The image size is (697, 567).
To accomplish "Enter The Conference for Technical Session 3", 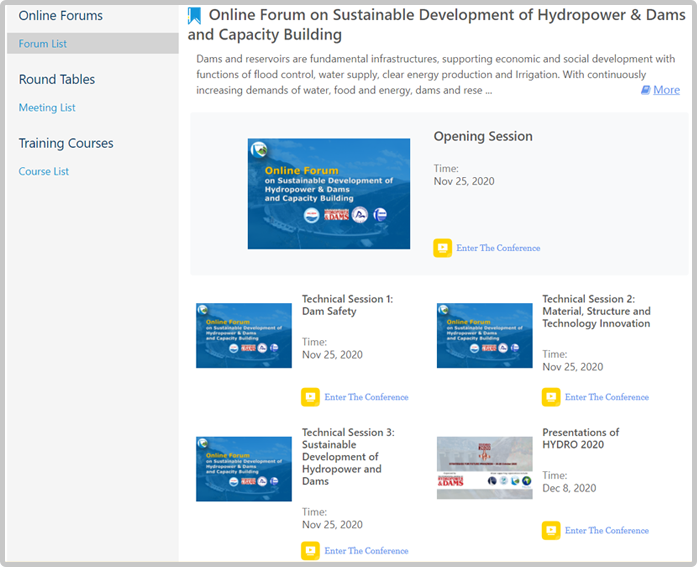I will [366, 550].
